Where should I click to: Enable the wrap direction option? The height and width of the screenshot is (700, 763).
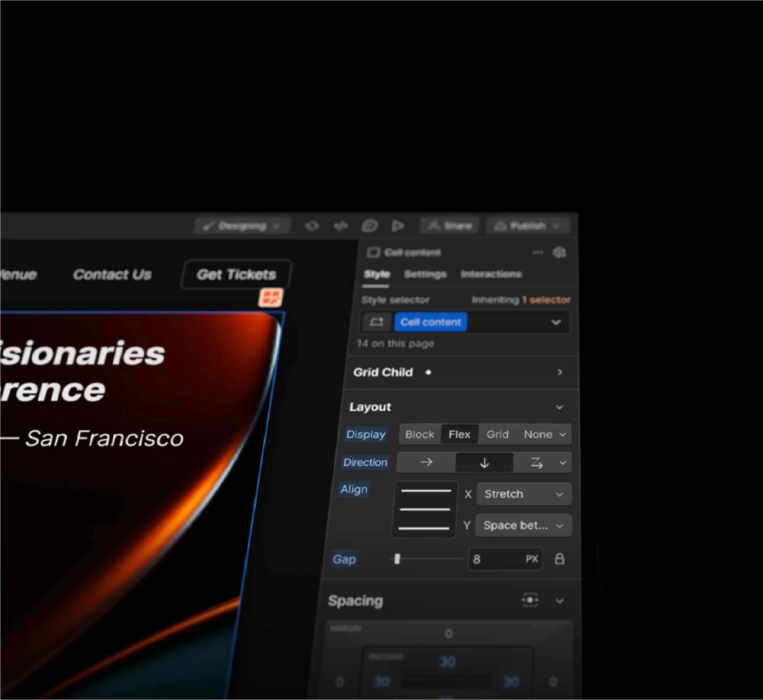536,462
